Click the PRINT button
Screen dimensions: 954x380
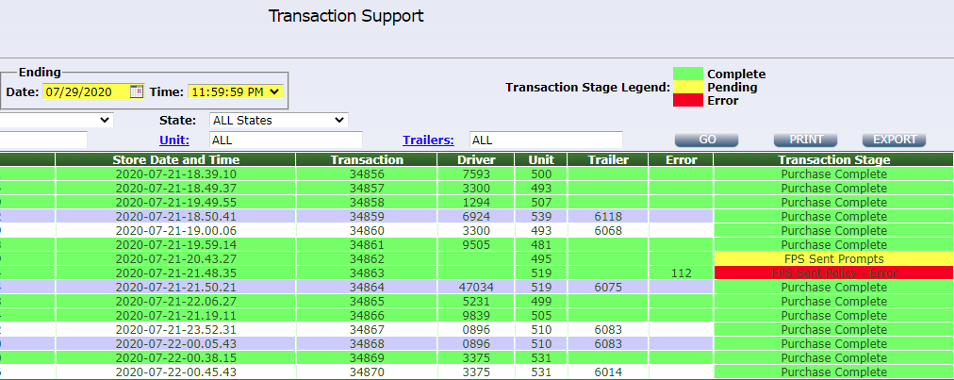(806, 140)
